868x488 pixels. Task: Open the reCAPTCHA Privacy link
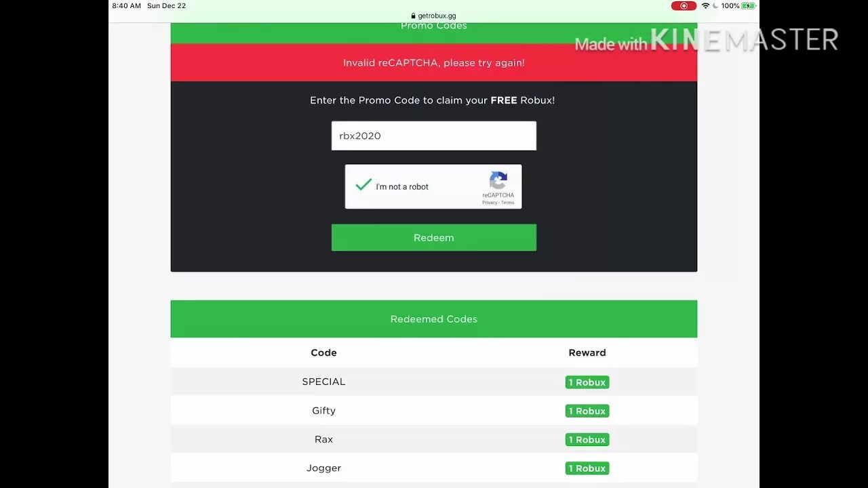pos(490,203)
